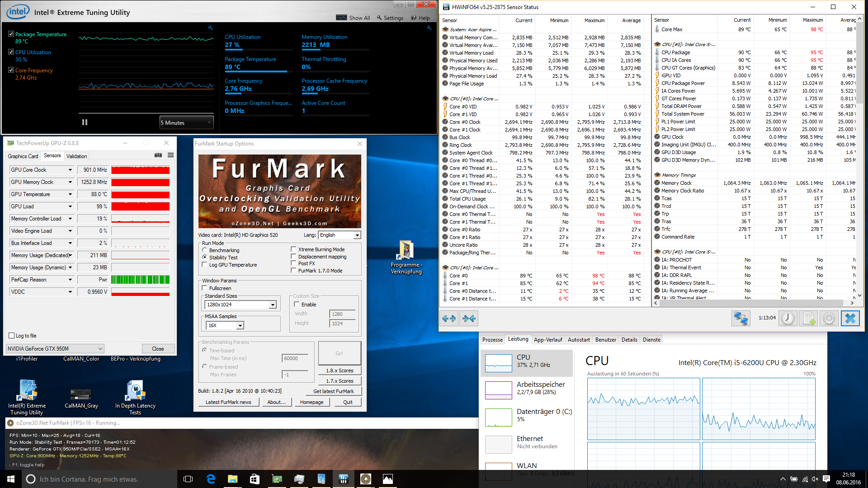Open the 5 Minutes time range dropdown
This screenshot has width=868, height=488.
click(186, 123)
